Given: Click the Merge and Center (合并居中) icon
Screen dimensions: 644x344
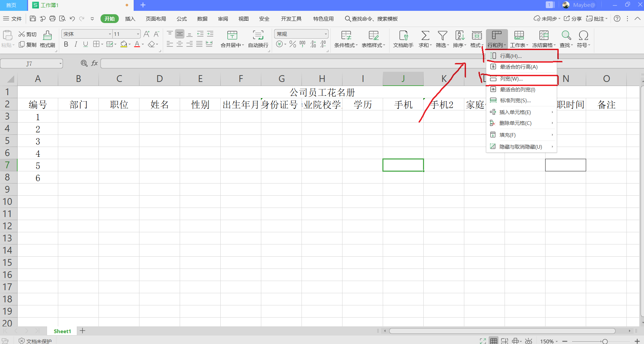Looking at the screenshot, I should pyautogui.click(x=232, y=35).
